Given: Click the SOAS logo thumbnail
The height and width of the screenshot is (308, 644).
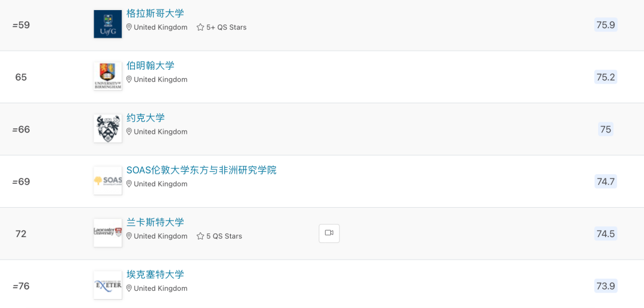Looking at the screenshot, I should [x=107, y=181].
